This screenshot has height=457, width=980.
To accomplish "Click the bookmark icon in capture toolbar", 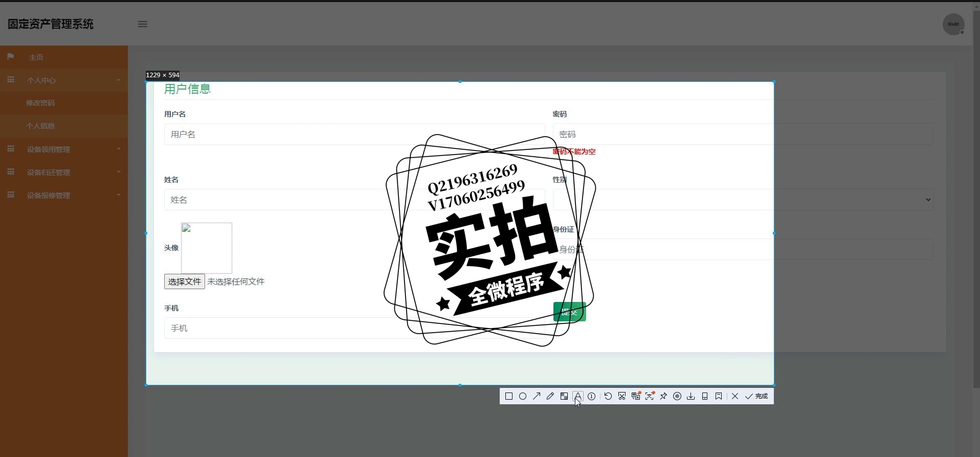I will [719, 396].
